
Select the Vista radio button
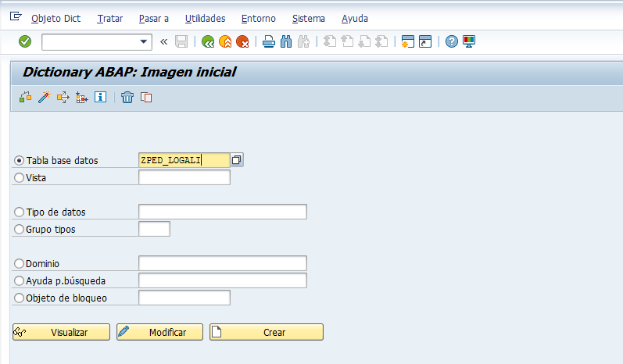pyautogui.click(x=19, y=177)
